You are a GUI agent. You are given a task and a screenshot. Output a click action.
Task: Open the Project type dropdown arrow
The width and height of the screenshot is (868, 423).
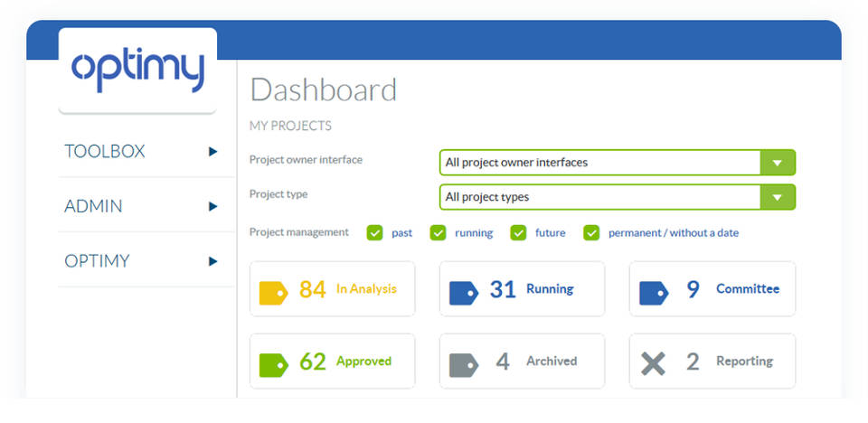click(777, 197)
